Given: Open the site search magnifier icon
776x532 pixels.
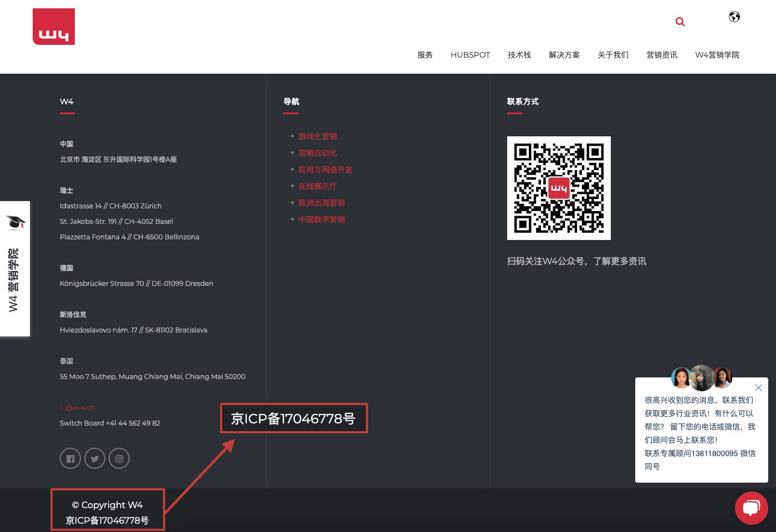Looking at the screenshot, I should [x=680, y=22].
